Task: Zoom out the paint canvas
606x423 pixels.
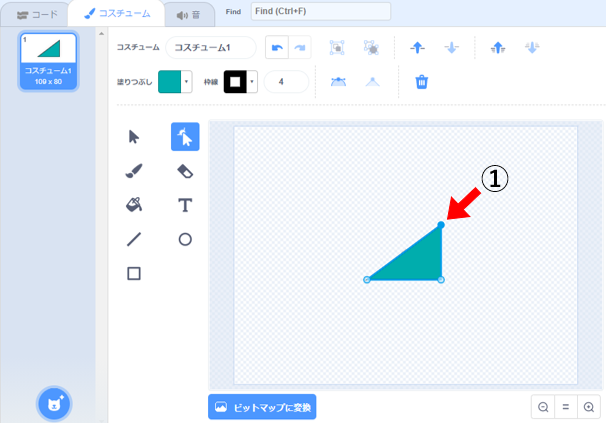Action: pos(543,407)
